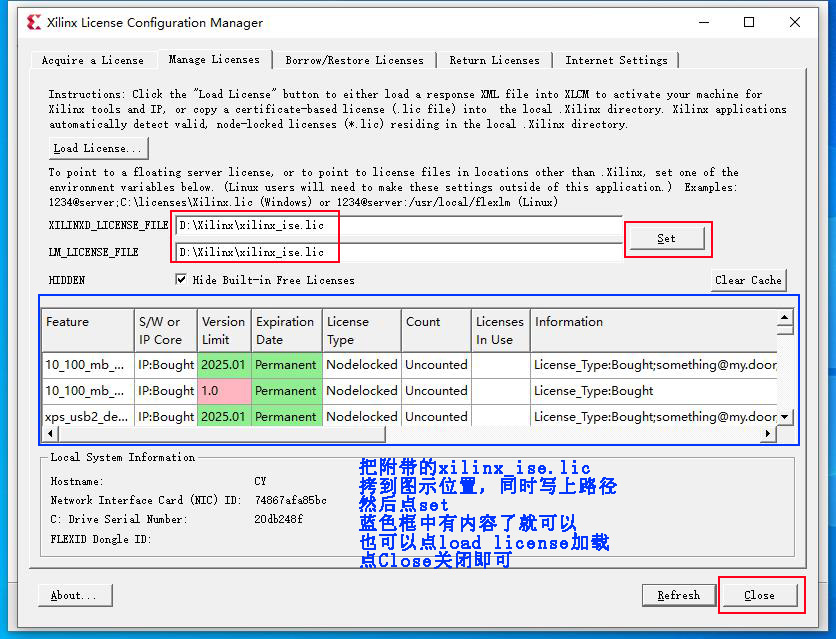Click the Xilinx logo icon in title bar
Screen dimensions: 836x639
pos(34,22)
